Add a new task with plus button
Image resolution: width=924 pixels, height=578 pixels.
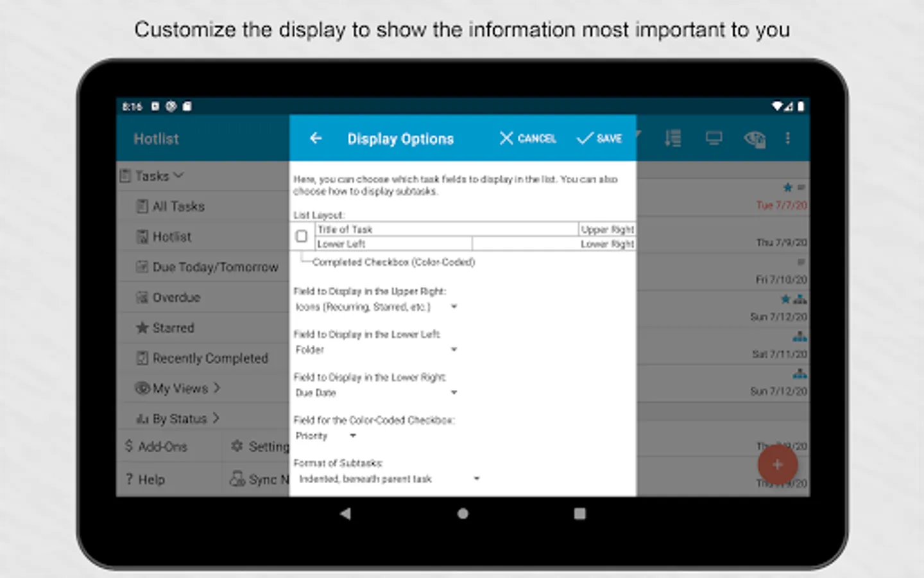tap(777, 464)
